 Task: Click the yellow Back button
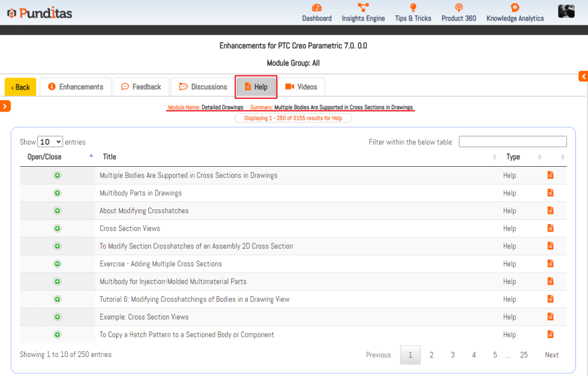20,87
